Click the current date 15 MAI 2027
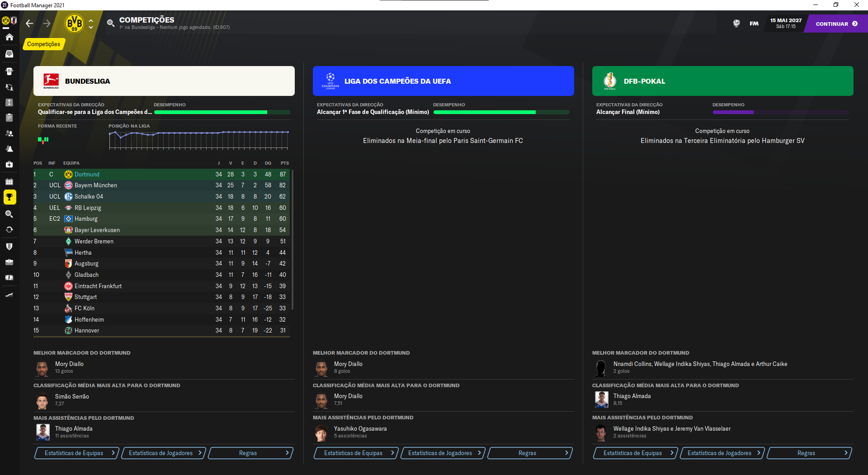 [x=786, y=20]
